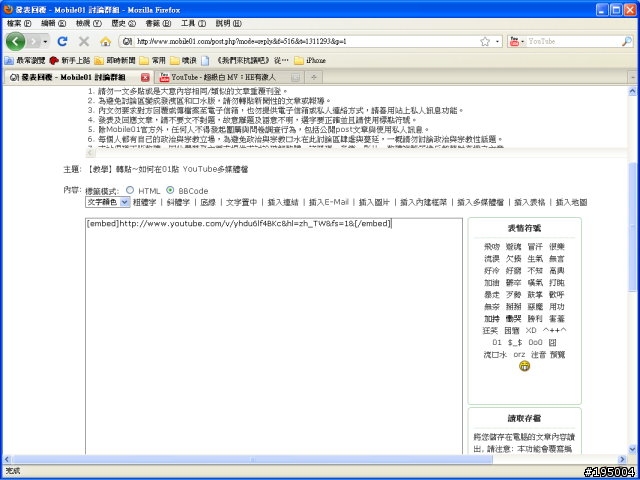The width and height of the screenshot is (640, 480).
Task: Click the page vertical scrollbar thumb
Action: click(x=632, y=227)
